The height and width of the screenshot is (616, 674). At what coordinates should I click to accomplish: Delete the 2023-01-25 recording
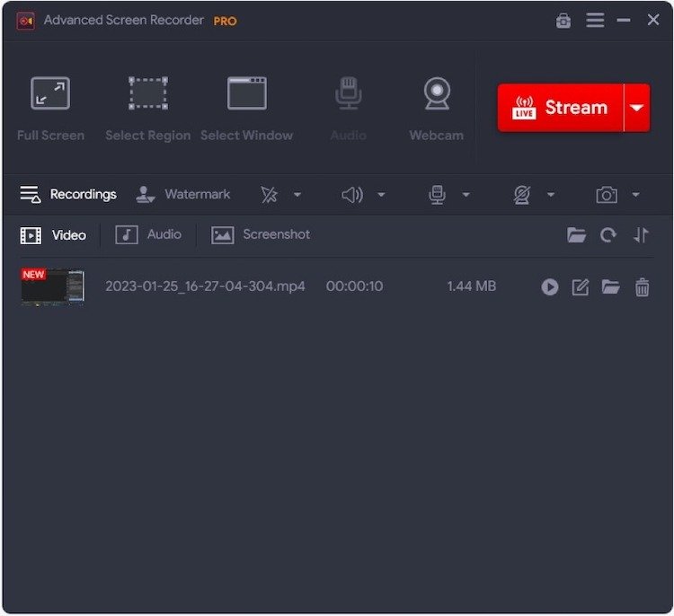643,287
